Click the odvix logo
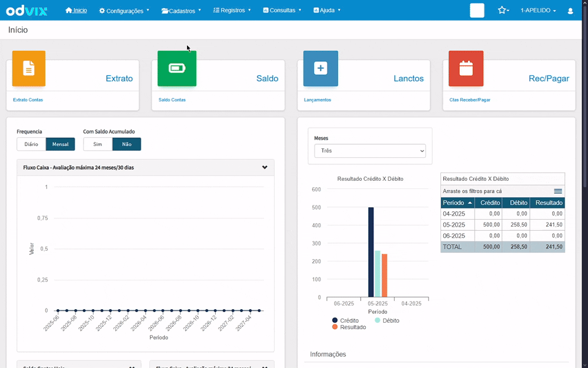The width and height of the screenshot is (588, 368). click(x=26, y=11)
